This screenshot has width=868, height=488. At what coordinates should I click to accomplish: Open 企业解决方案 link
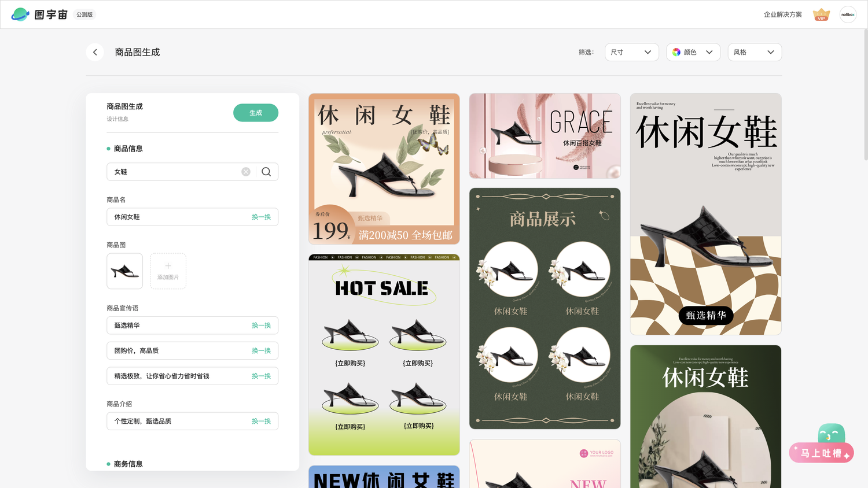pos(783,14)
